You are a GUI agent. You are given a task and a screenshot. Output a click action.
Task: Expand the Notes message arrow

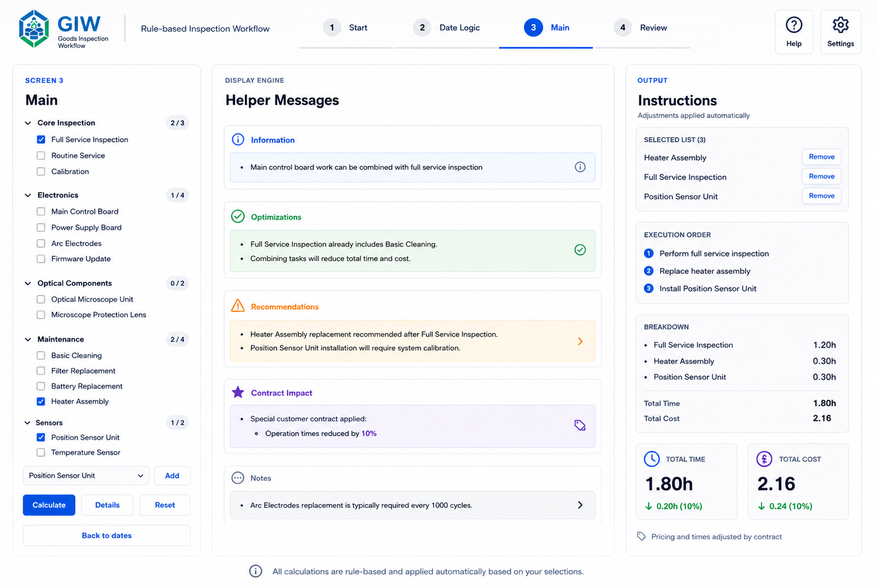coord(580,505)
